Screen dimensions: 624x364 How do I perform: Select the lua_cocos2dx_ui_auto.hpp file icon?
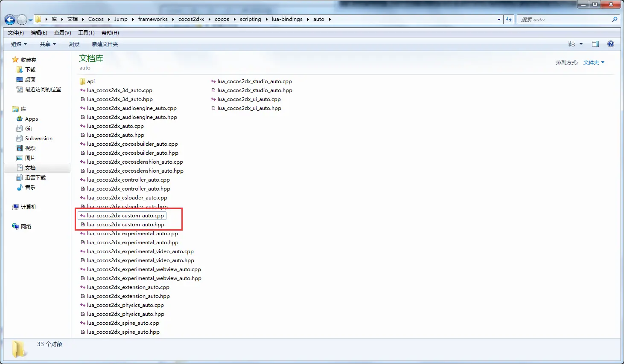[x=213, y=108]
